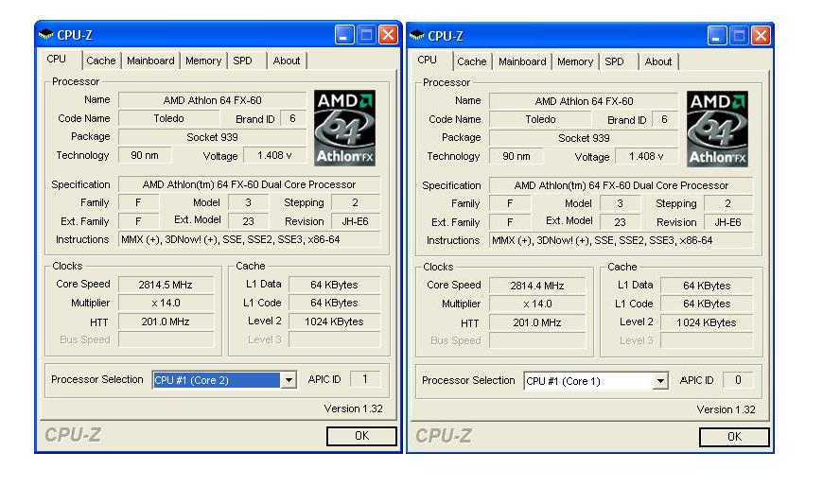Click Specification field in left window

click(x=250, y=184)
